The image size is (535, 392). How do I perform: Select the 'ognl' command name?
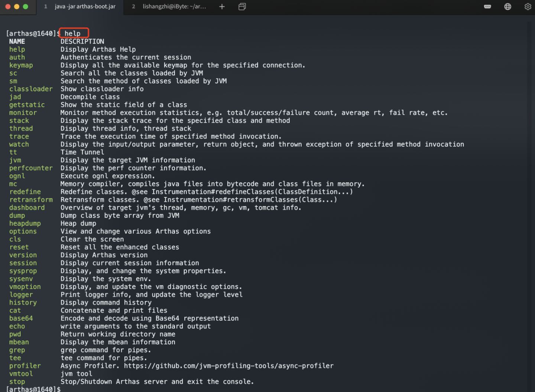17,176
